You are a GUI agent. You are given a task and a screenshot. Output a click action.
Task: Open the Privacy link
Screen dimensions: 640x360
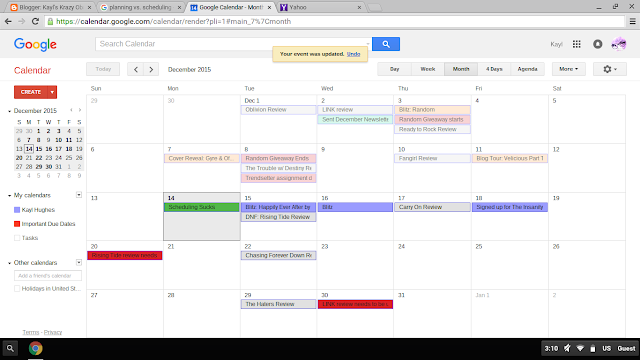(x=53, y=332)
